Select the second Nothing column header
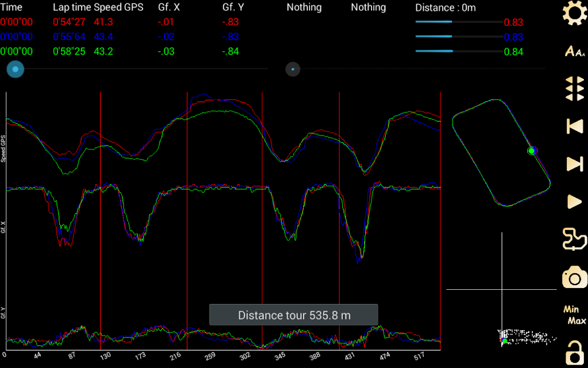 (368, 7)
